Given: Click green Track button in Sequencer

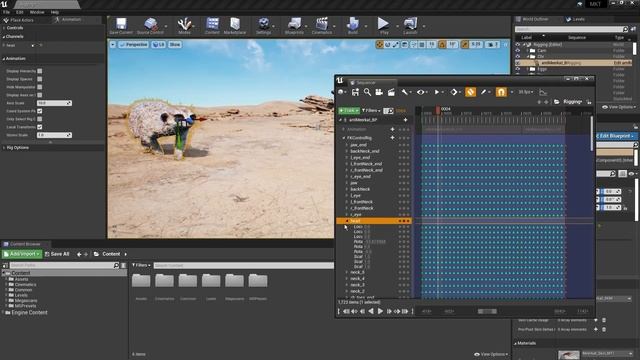Looking at the screenshot, I should point(349,111).
